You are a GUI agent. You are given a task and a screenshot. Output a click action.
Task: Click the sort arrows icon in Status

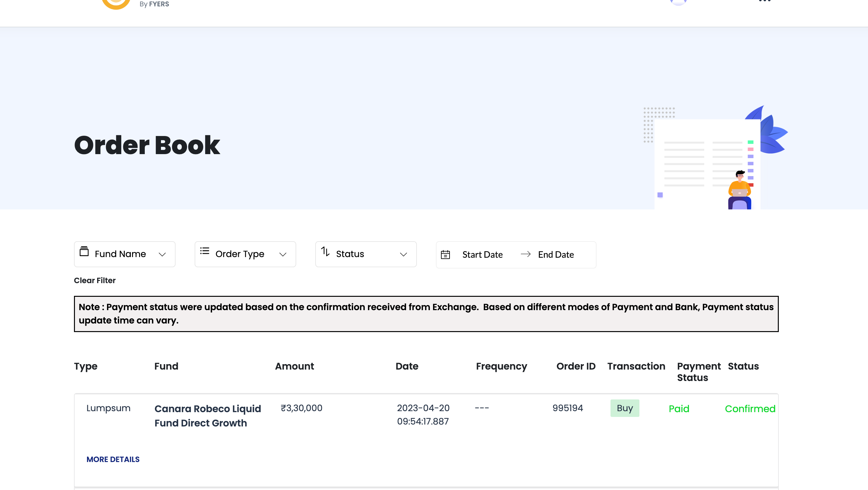coord(325,251)
